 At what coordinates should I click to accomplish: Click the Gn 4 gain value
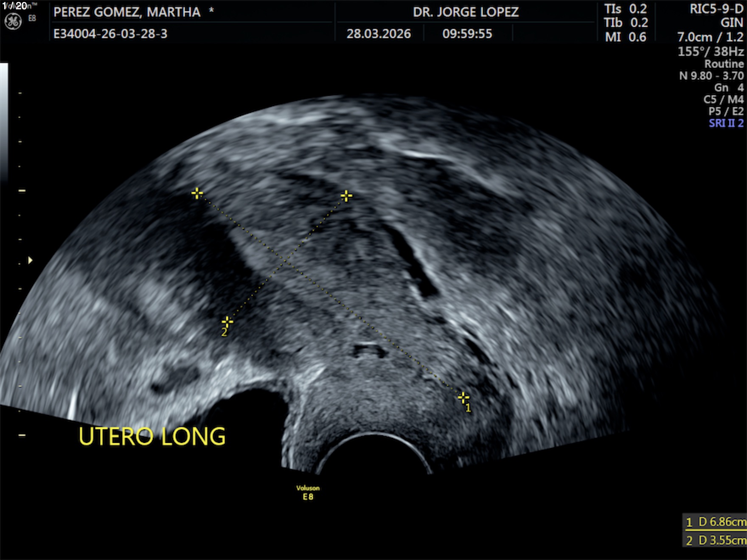(x=728, y=88)
